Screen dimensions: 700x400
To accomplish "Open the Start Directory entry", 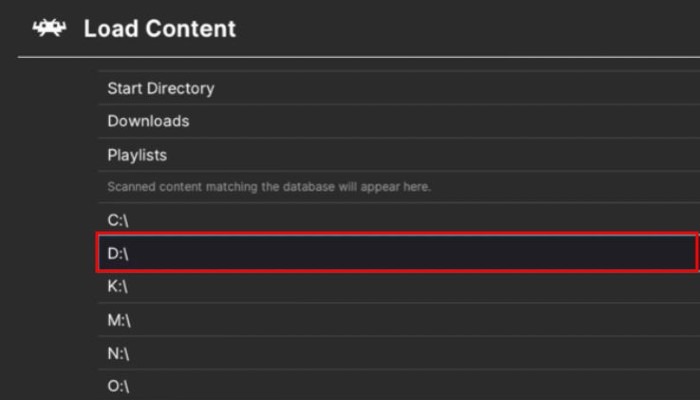I will coord(161,88).
